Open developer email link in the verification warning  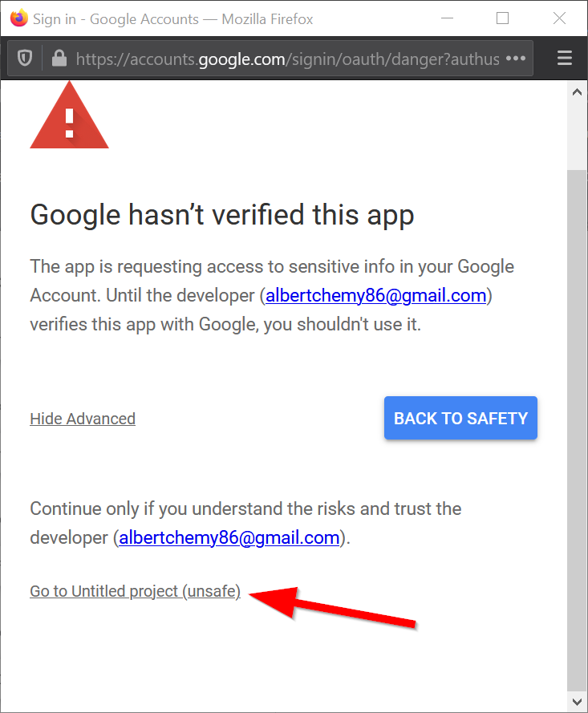375,295
